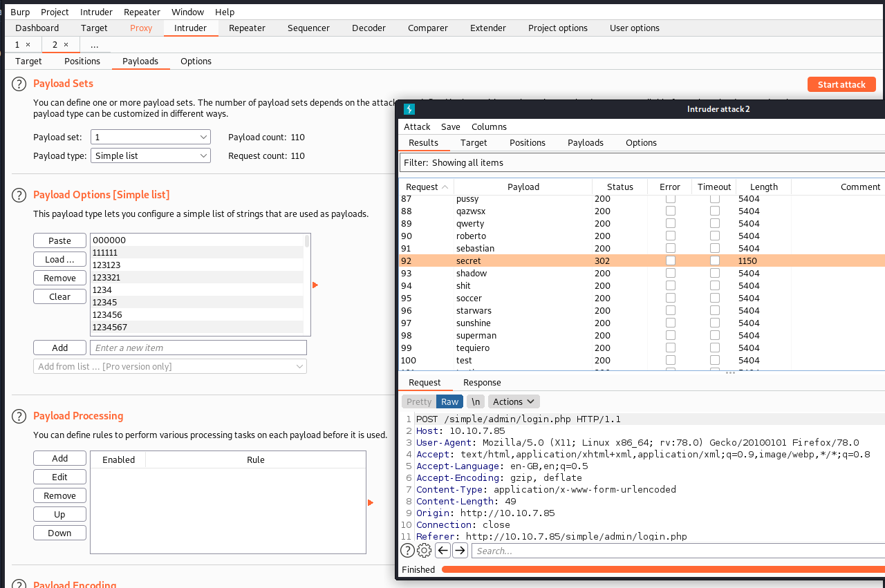The width and height of the screenshot is (885, 588).
Task: Go to previous search match arrow
Action: tap(442, 551)
